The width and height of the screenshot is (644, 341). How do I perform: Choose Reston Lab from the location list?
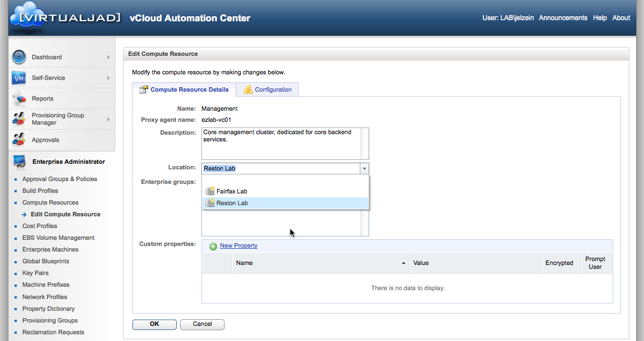[232, 203]
